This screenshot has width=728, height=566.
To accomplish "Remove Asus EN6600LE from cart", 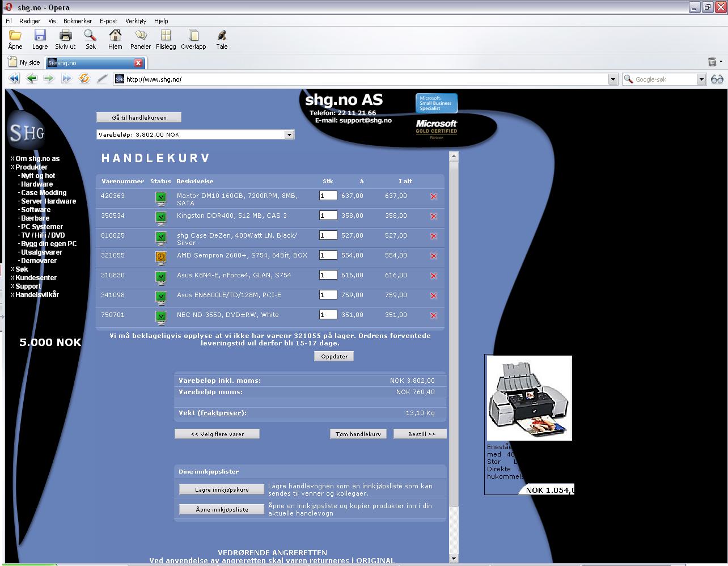I will pyautogui.click(x=434, y=295).
